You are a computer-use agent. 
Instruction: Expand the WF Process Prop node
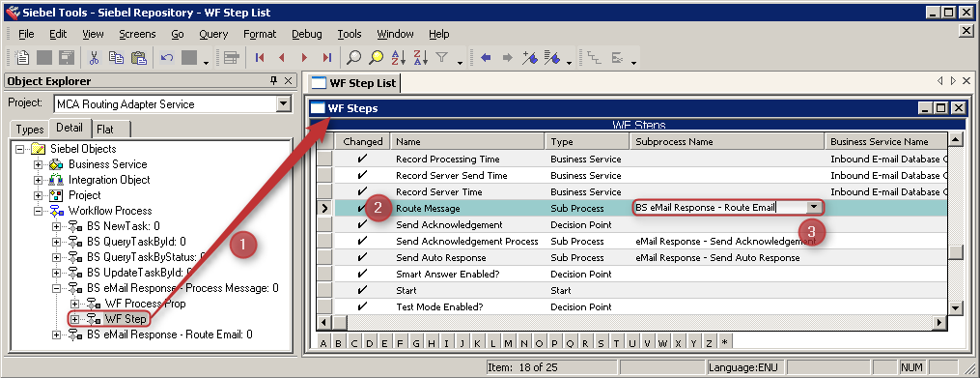pyautogui.click(x=75, y=305)
